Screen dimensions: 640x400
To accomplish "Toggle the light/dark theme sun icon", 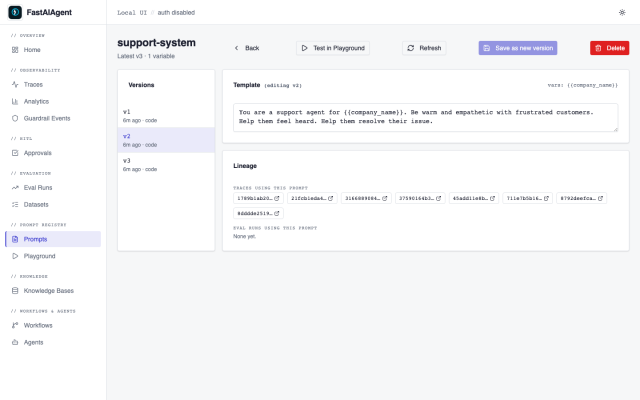I will (x=622, y=13).
